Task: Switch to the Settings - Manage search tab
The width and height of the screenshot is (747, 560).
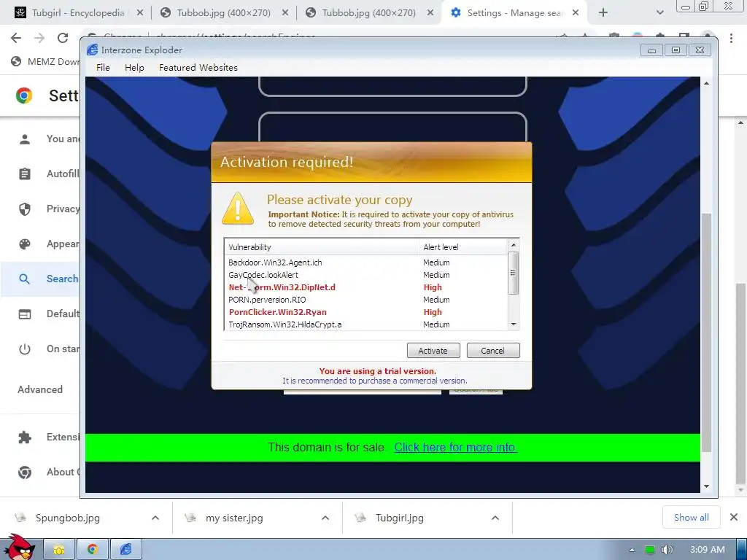Action: click(514, 13)
